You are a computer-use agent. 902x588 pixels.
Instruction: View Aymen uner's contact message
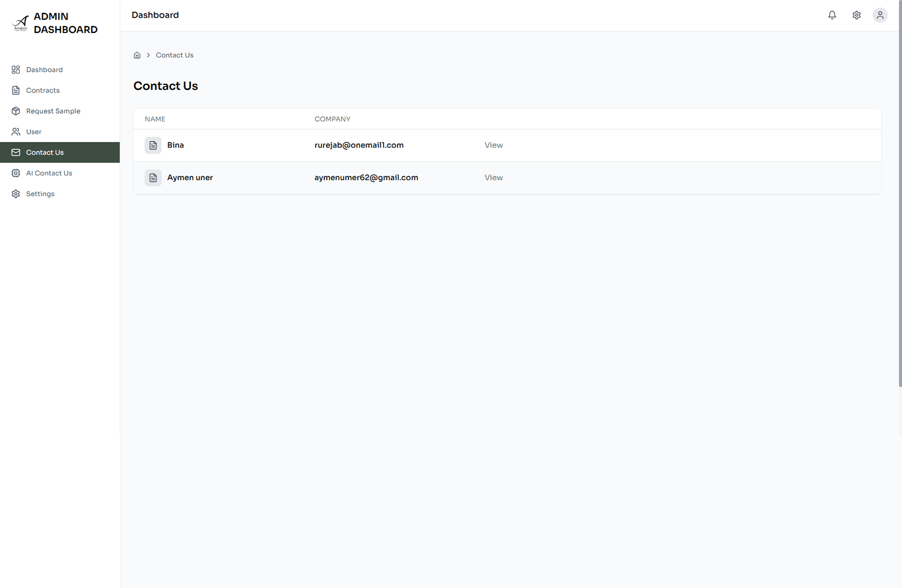pyautogui.click(x=493, y=178)
